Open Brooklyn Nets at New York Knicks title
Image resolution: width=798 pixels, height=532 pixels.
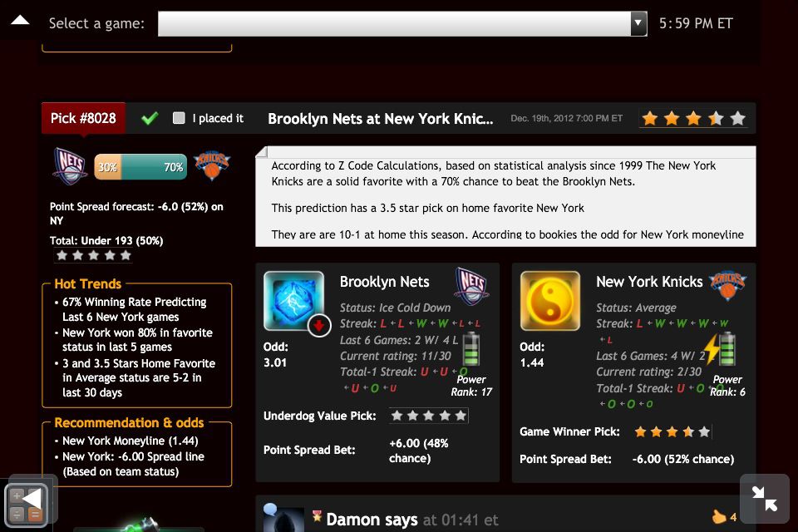[x=380, y=119]
